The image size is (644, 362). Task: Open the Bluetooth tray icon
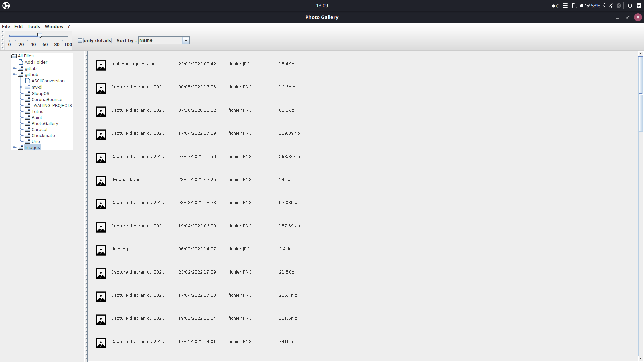[619, 6]
